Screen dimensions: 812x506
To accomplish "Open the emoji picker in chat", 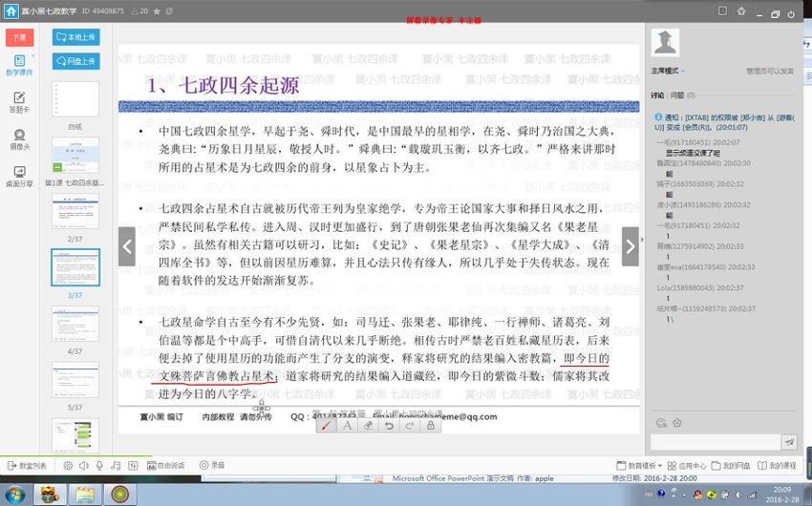I will 661,423.
